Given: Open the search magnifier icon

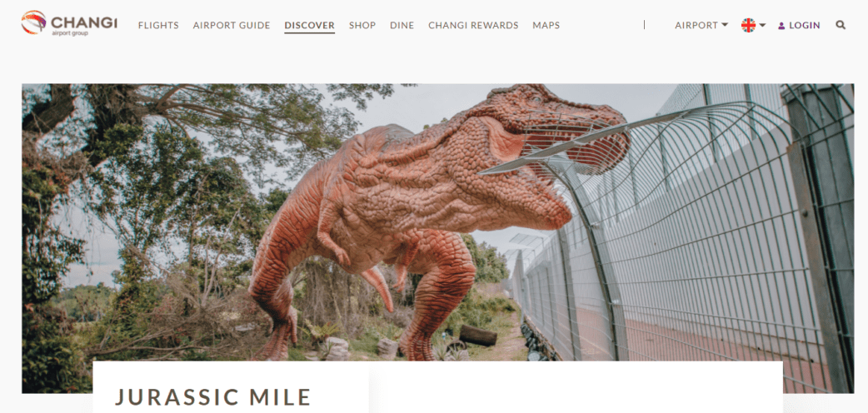Looking at the screenshot, I should [841, 25].
